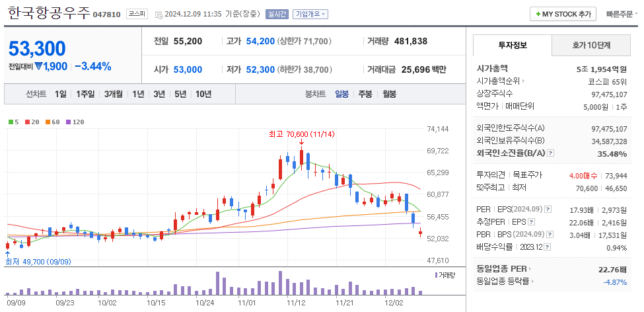Switch to the 호가10단계 tab
Screen dimensions: 644x312
point(591,45)
